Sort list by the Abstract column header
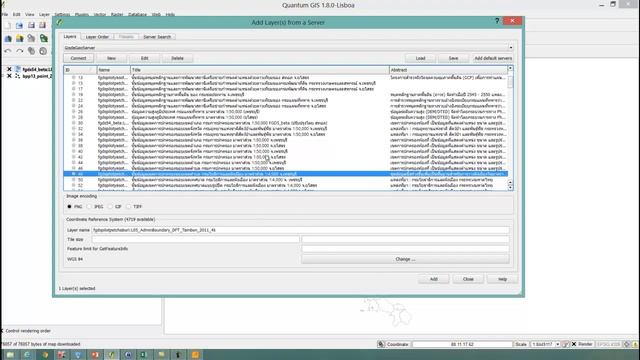The image size is (640, 360). [448, 70]
